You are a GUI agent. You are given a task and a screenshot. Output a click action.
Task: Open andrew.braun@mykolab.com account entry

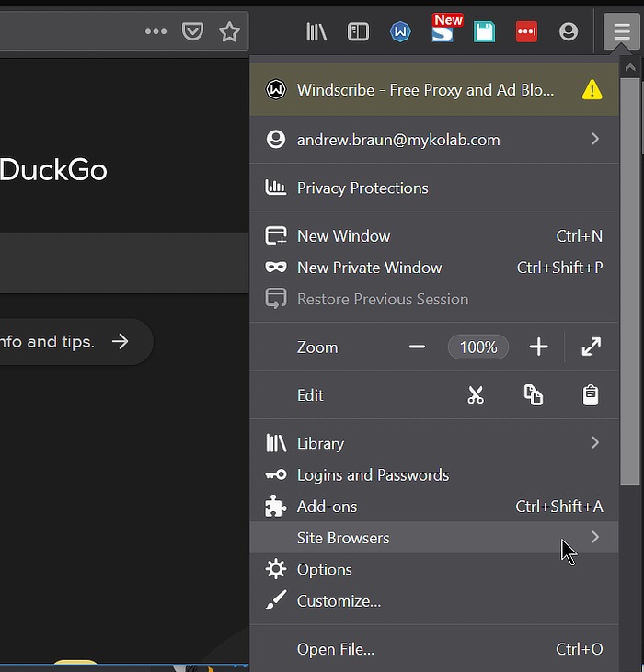(x=434, y=140)
